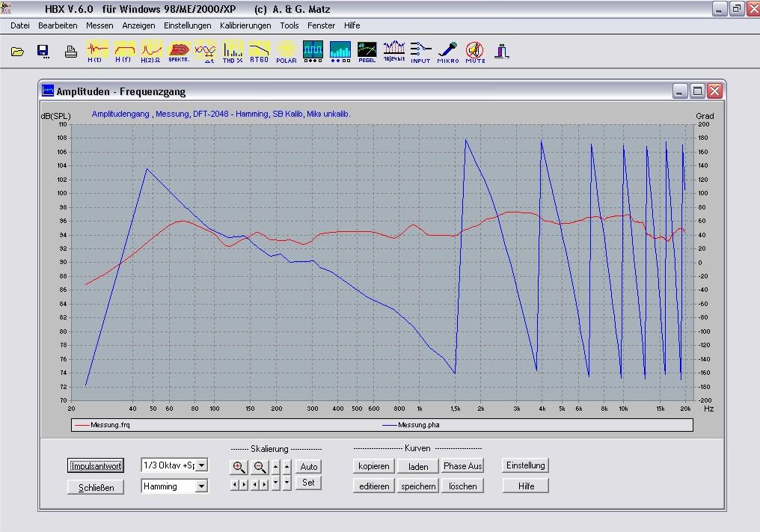Open the PEGEL level meter

pyautogui.click(x=367, y=52)
